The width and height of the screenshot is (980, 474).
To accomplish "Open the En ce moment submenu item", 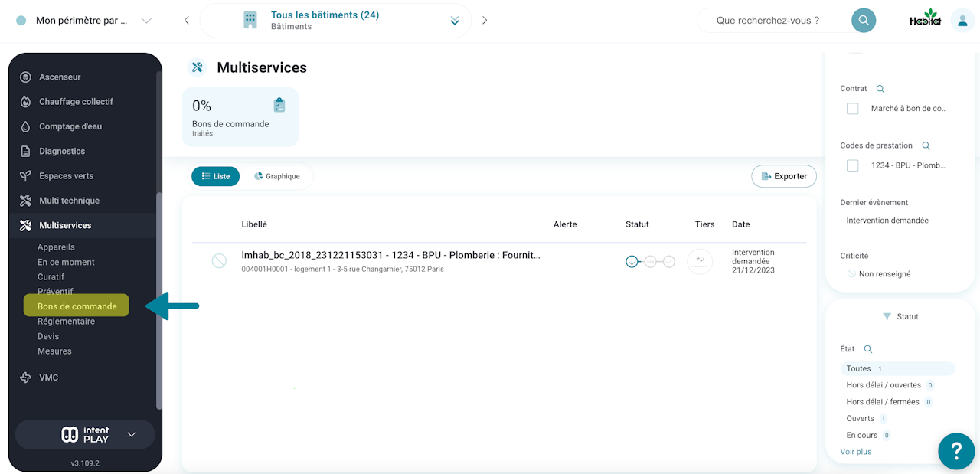I will [x=66, y=262].
